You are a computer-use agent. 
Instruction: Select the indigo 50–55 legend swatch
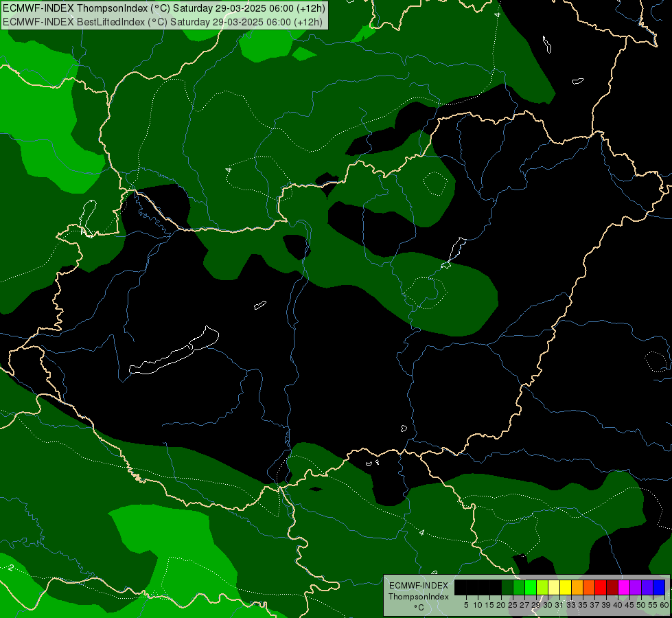tap(647, 587)
